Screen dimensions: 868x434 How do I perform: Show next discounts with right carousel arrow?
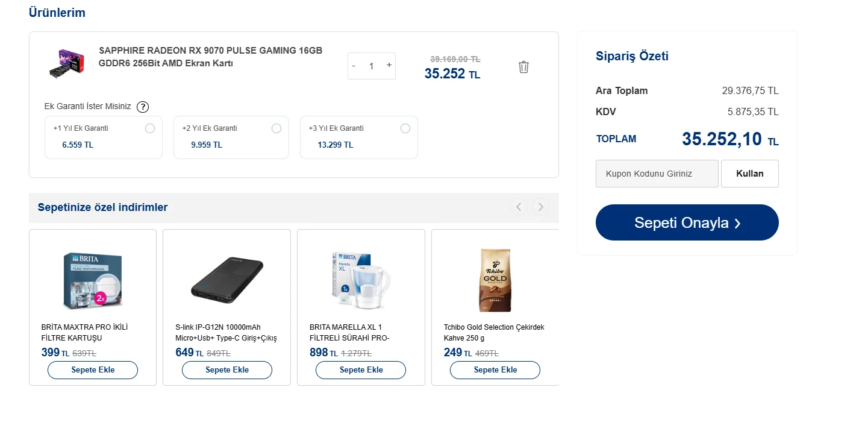coord(541,207)
